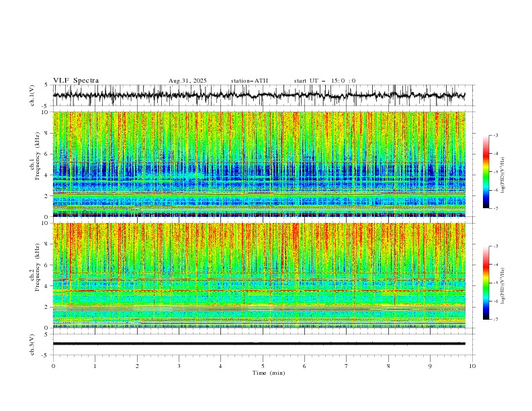
Task: Click the ch.1 spectrogram color scale bar
Action: pos(486,172)
